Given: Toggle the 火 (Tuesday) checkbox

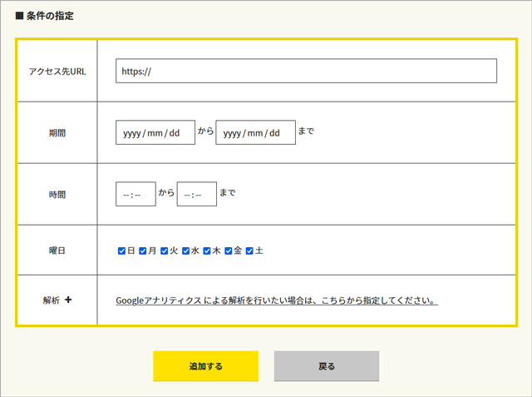Looking at the screenshot, I should coord(165,251).
